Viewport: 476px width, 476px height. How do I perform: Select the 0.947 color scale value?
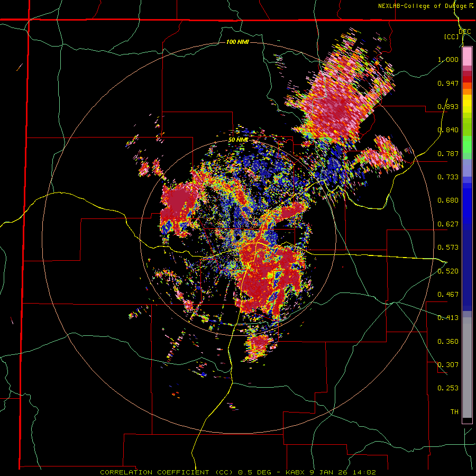[448, 83]
